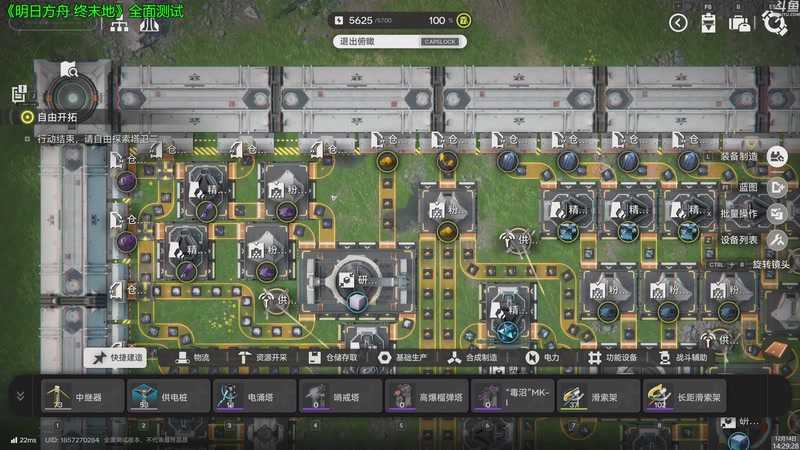Viewport: 800px width, 450px height.
Task: Click the second gold ore item icon
Action: [447, 161]
